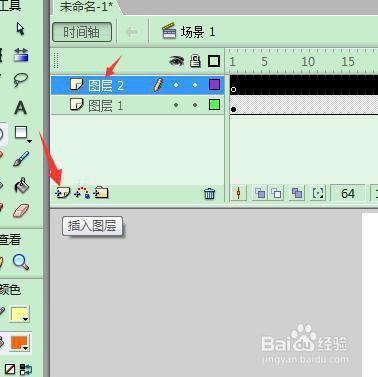Insert a layer folder
The height and width of the screenshot is (377, 378).
[x=101, y=193]
